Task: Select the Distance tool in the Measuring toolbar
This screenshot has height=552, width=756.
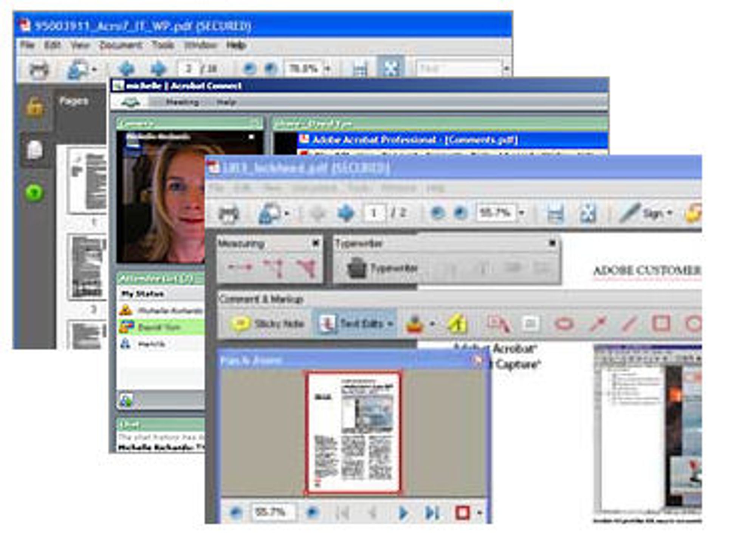Action: pyautogui.click(x=240, y=267)
